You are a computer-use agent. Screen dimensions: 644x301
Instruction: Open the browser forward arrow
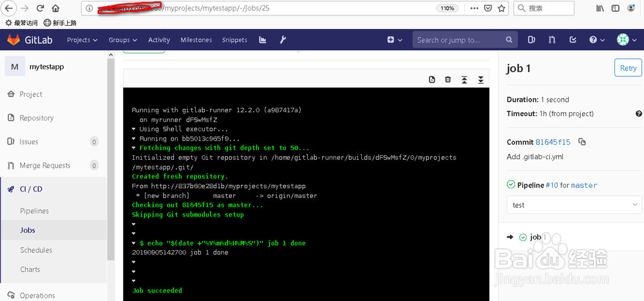click(24, 8)
